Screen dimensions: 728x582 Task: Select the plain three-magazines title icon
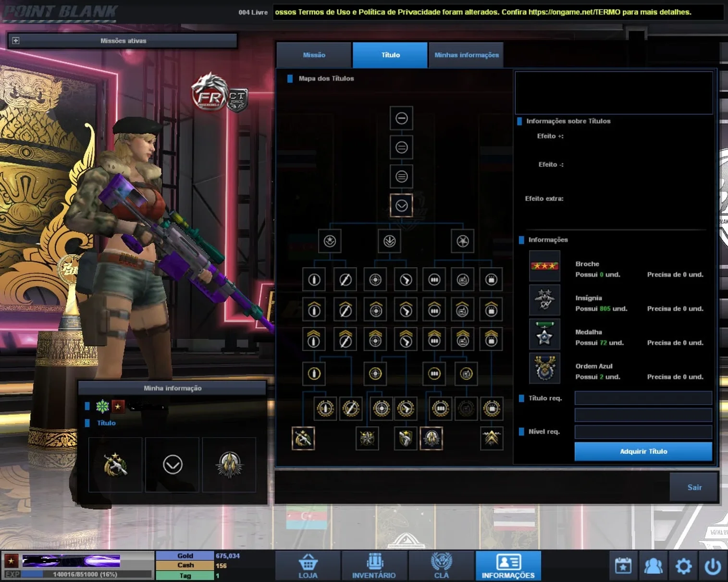[x=434, y=279]
